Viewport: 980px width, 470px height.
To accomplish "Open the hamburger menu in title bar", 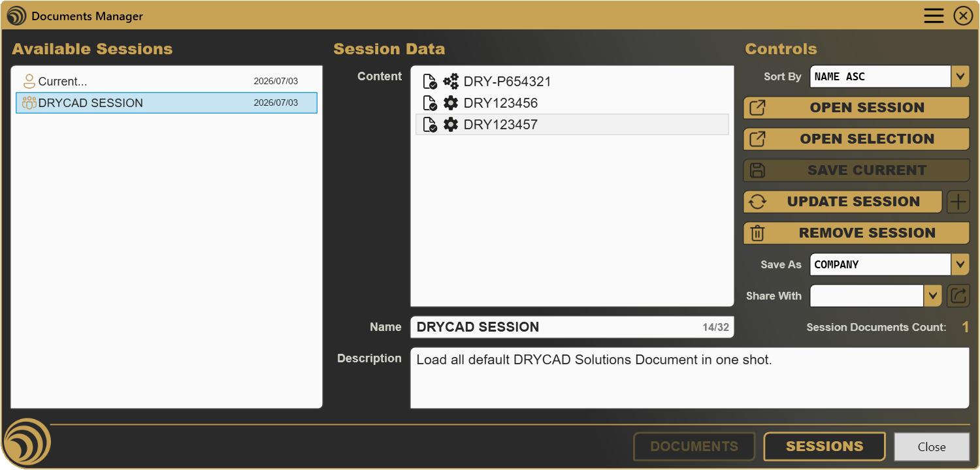I will click(934, 16).
